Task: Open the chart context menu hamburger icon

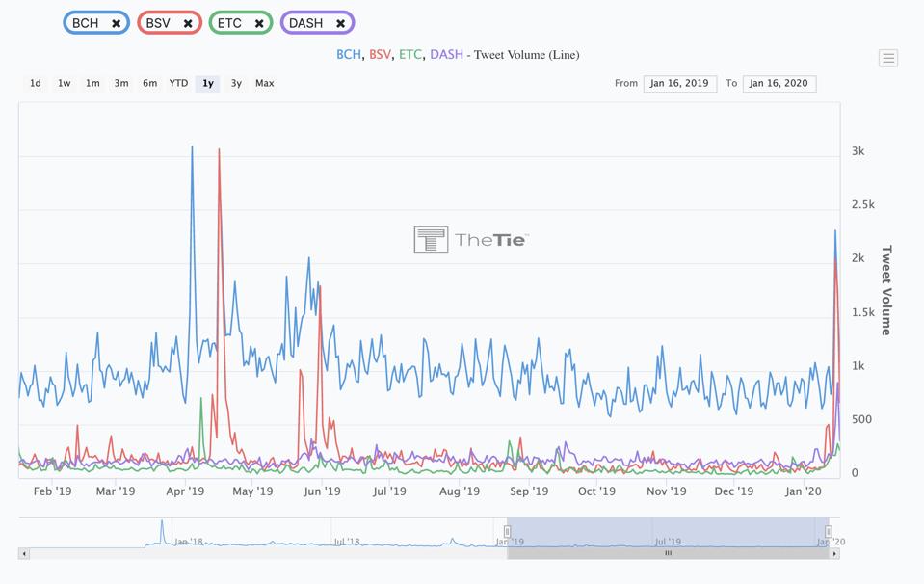Action: point(888,58)
